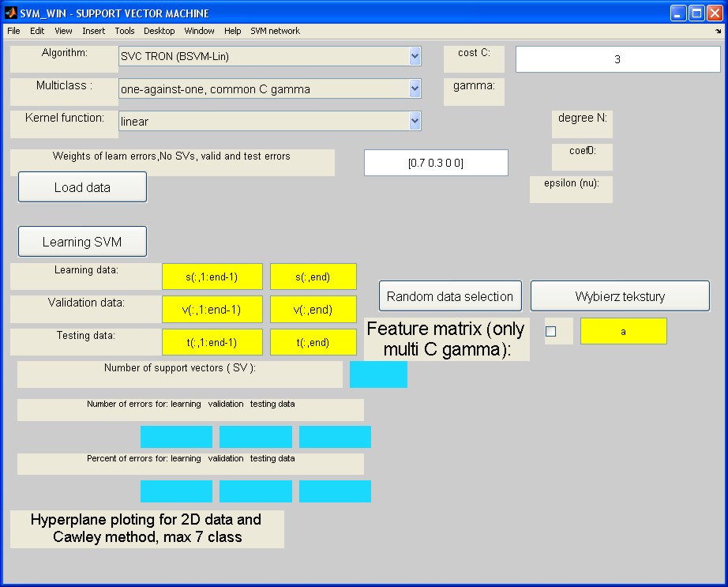Viewport: 728px width, 587px height.
Task: Click the learning data s(:,1:end-1) field
Action: coord(212,277)
